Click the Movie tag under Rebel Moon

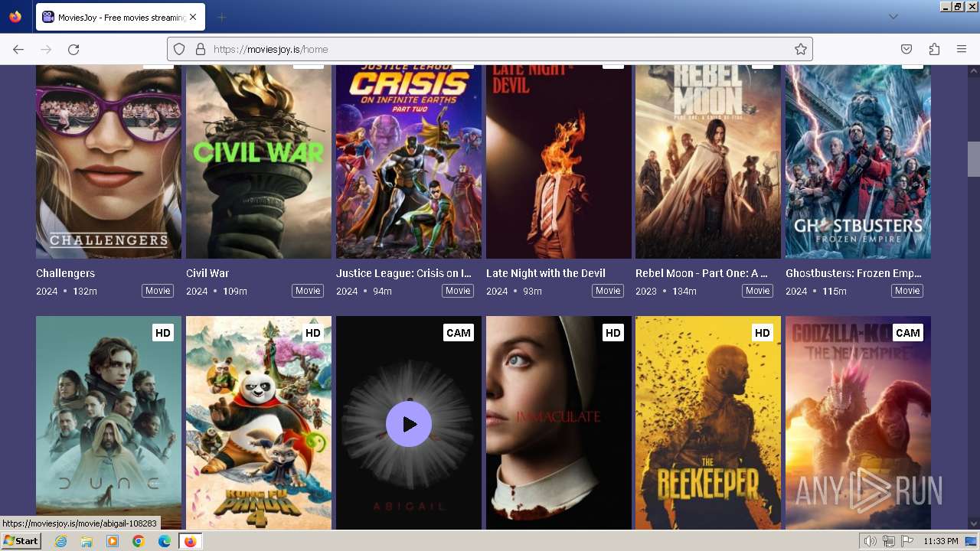(758, 291)
